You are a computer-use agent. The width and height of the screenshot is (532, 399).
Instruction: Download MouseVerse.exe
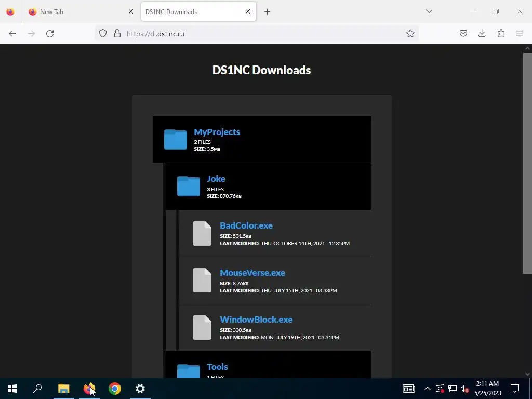pyautogui.click(x=252, y=272)
